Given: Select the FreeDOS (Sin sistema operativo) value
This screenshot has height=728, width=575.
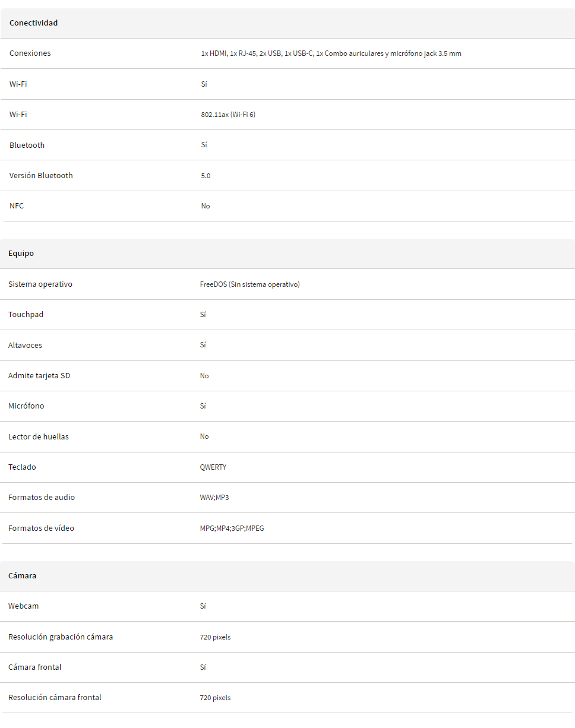Looking at the screenshot, I should [249, 284].
